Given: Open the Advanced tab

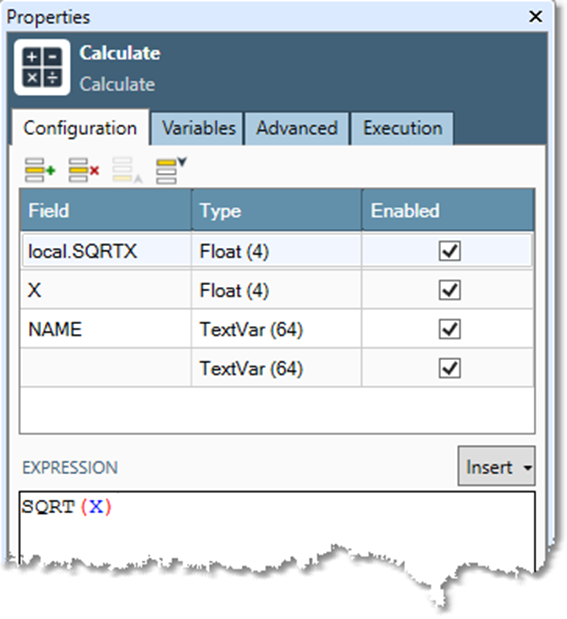Looking at the screenshot, I should 297,129.
